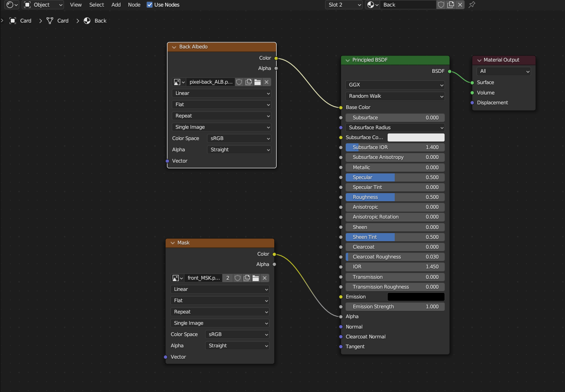Screen dimensions: 565x392
Task: Toggle the Use Nodes checkbox
Action: (149, 5)
